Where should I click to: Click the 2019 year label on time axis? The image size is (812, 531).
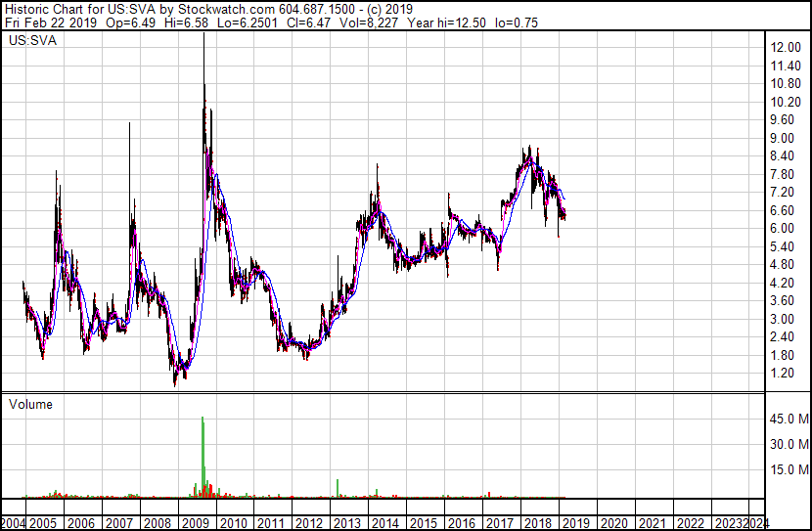point(576,523)
